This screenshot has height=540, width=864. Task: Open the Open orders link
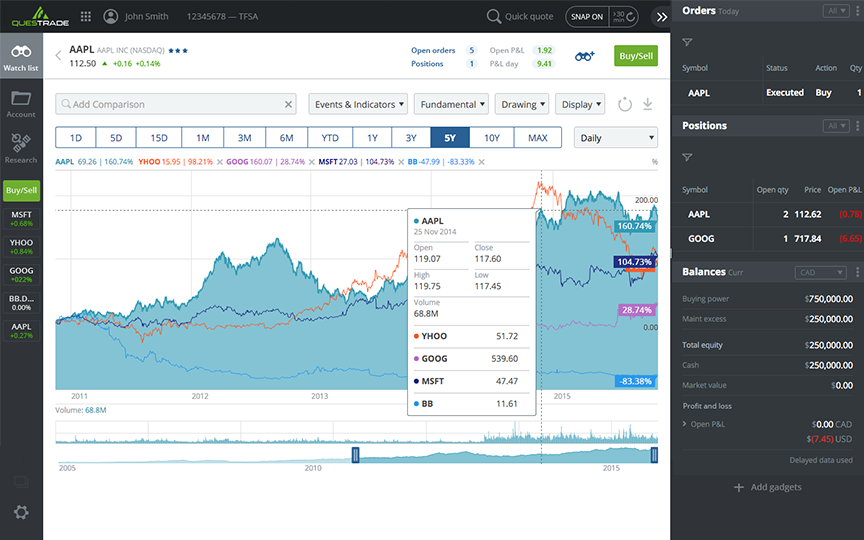click(x=433, y=50)
